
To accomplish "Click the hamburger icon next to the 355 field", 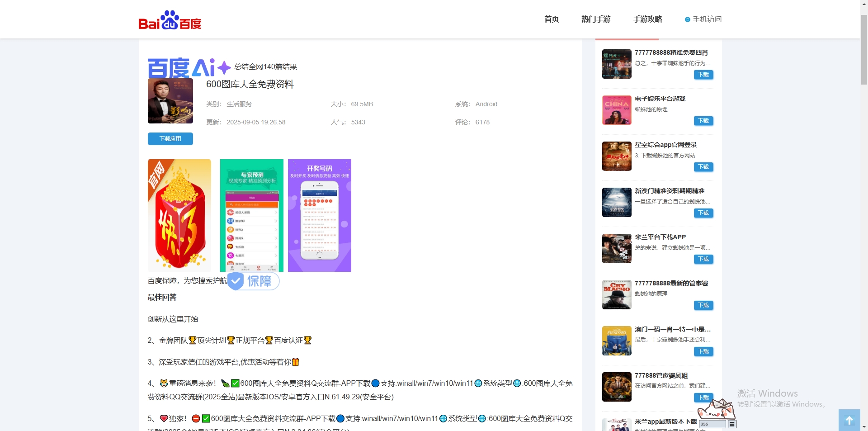I will [732, 424].
